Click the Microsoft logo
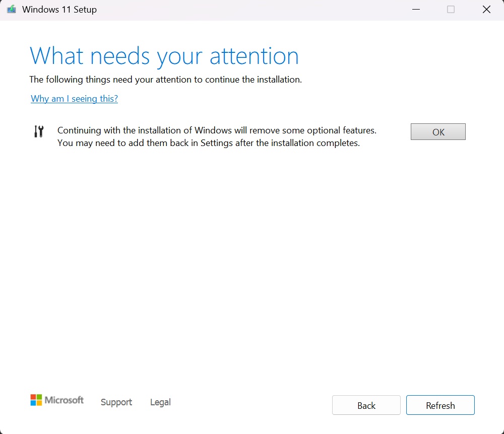 click(x=57, y=400)
